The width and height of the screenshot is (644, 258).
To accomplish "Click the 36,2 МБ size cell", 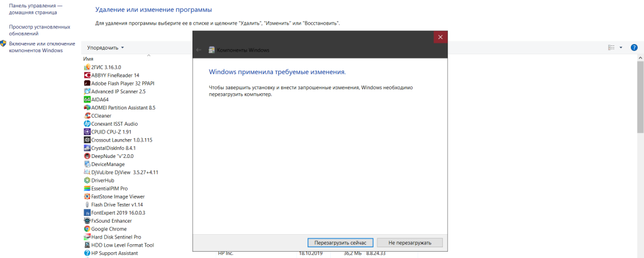I will click(353, 254).
